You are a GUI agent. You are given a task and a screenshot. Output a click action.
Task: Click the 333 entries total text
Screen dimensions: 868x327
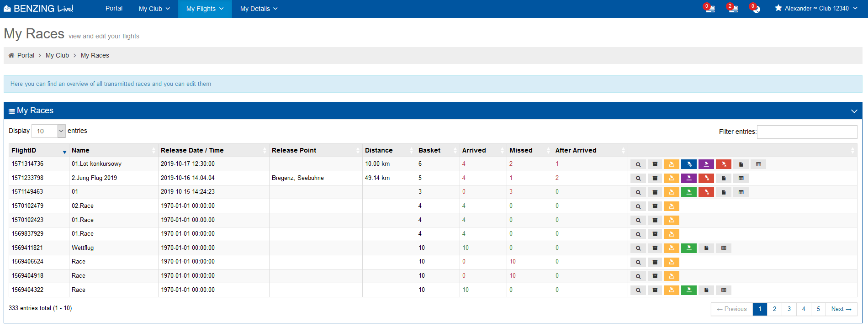(x=40, y=308)
